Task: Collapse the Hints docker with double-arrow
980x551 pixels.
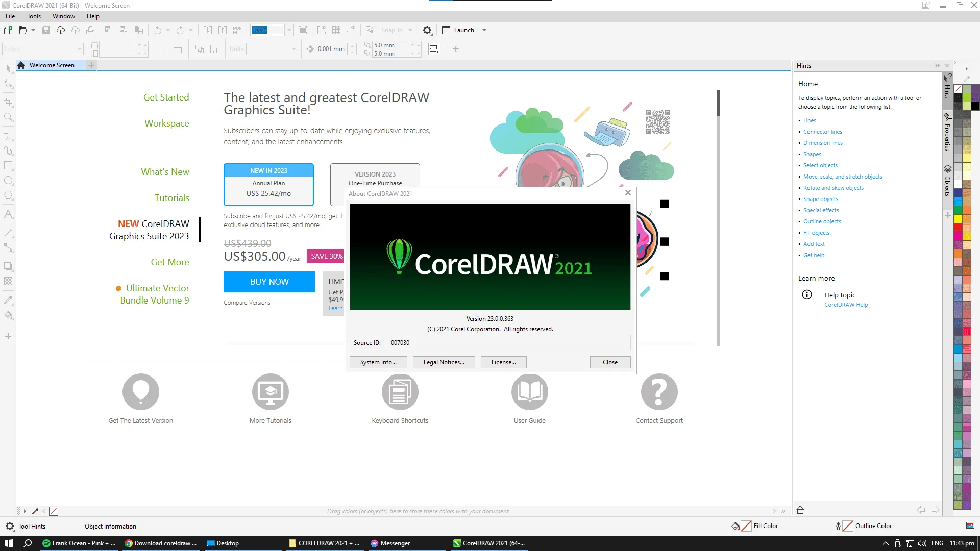Action: tap(937, 66)
